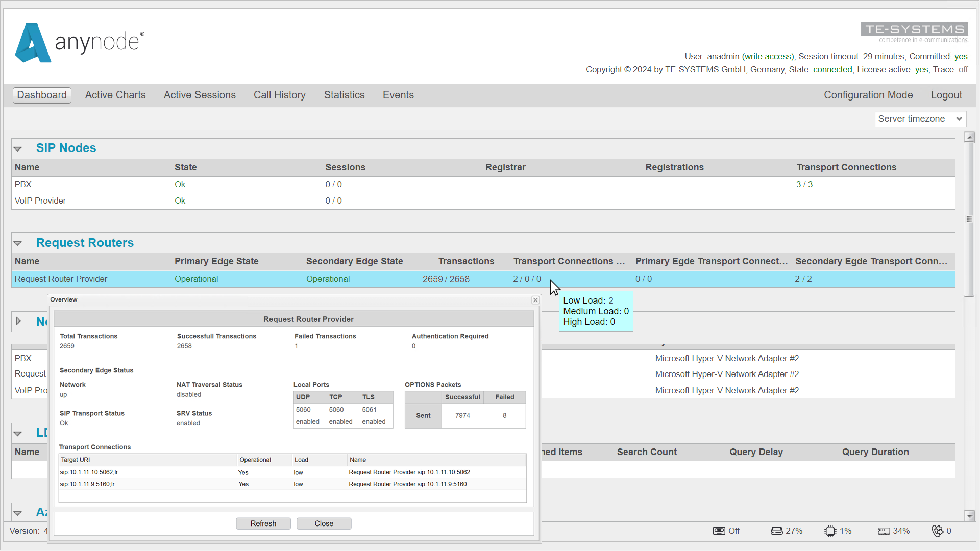Click the anynode logo
Viewport: 980px width, 551px height.
pyautogui.click(x=80, y=43)
